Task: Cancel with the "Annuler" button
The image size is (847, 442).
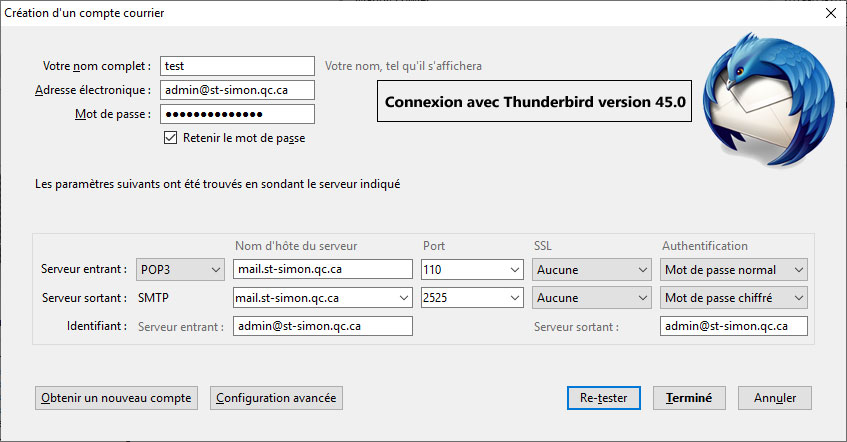Action: (775, 398)
